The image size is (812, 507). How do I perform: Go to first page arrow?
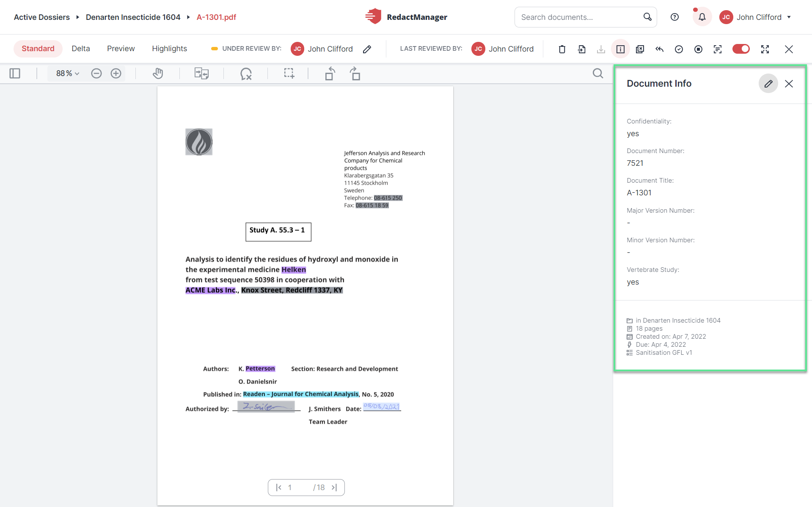pyautogui.click(x=278, y=488)
